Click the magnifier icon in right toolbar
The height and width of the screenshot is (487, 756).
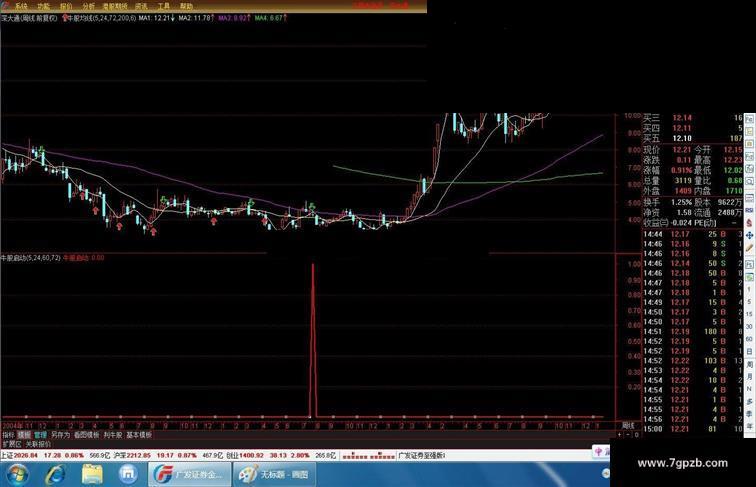click(x=749, y=181)
